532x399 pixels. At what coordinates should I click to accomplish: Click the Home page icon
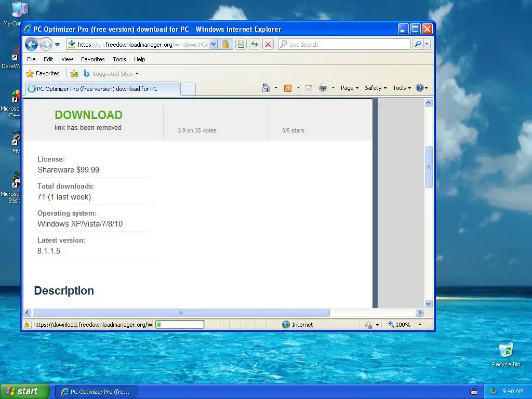[266, 88]
